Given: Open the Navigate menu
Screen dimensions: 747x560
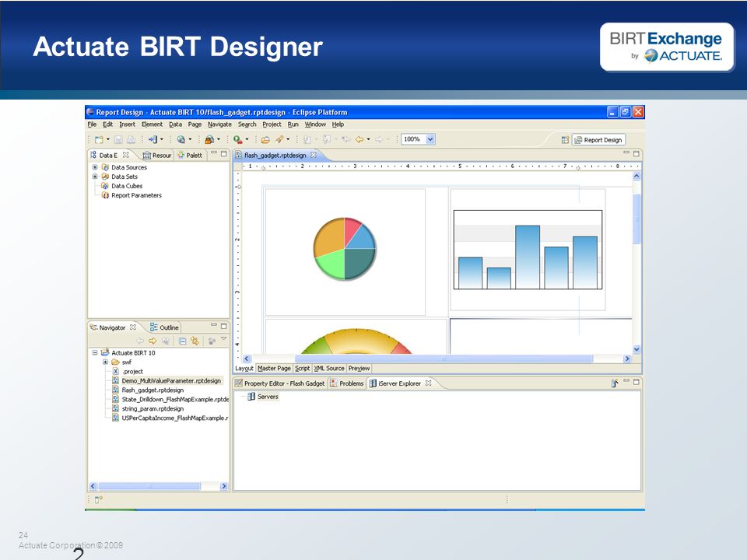Looking at the screenshot, I should tap(219, 124).
